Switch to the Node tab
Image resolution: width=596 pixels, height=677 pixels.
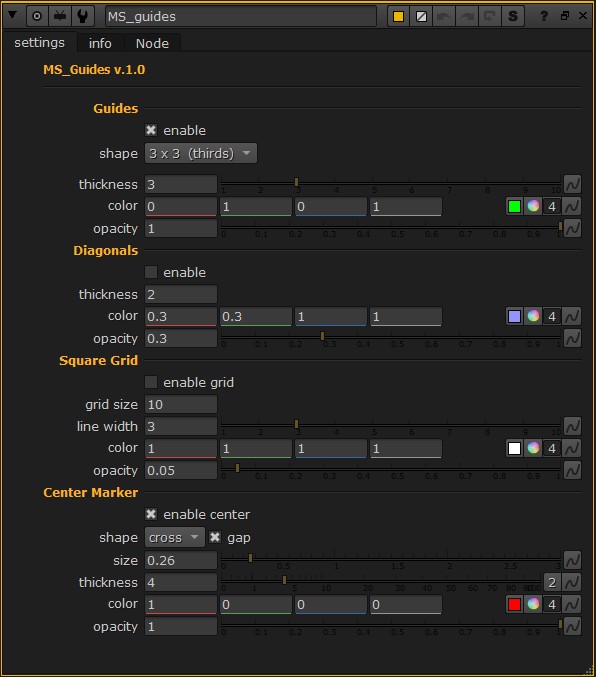point(152,43)
